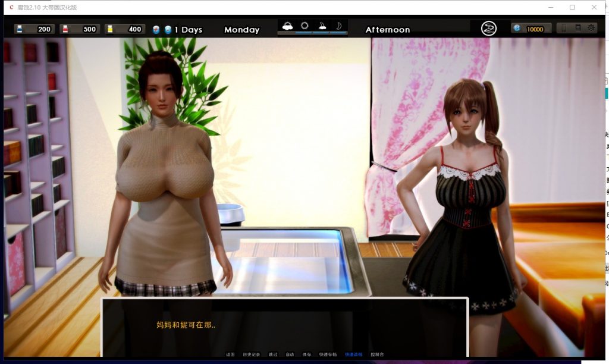Click the blue potion icon showing 200
The width and height of the screenshot is (609, 364).
(20, 29)
